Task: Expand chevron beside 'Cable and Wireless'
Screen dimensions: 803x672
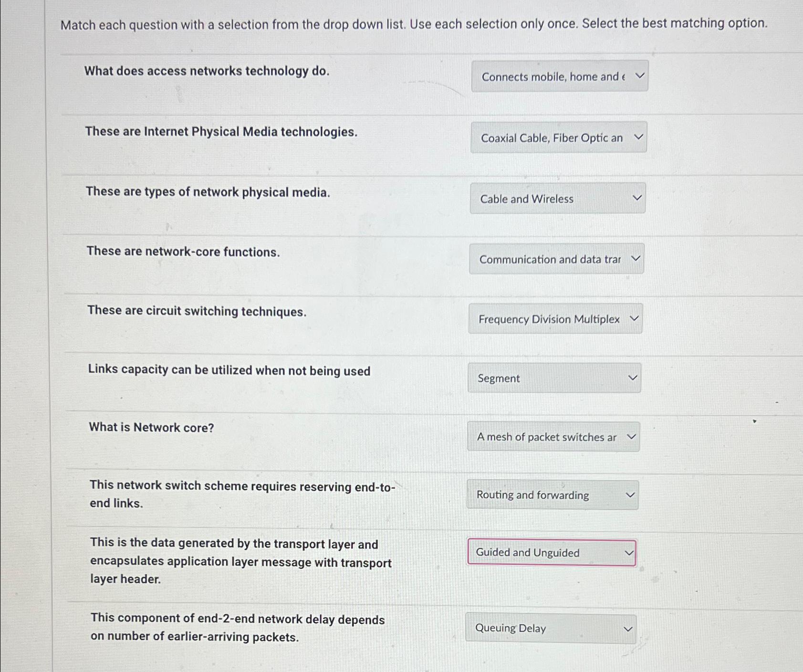Action: point(638,197)
